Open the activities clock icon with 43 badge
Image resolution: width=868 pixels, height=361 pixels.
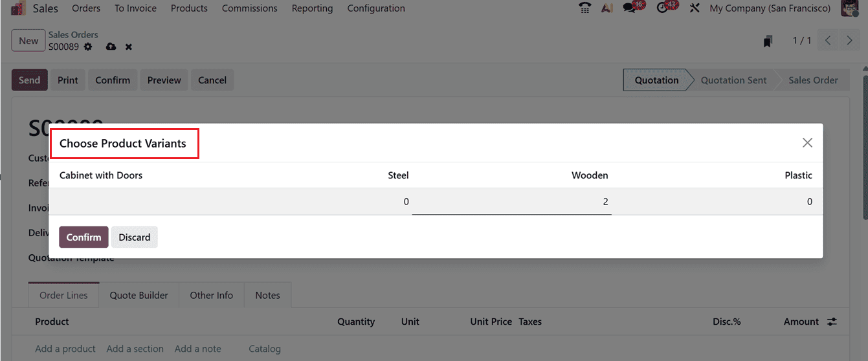click(663, 8)
